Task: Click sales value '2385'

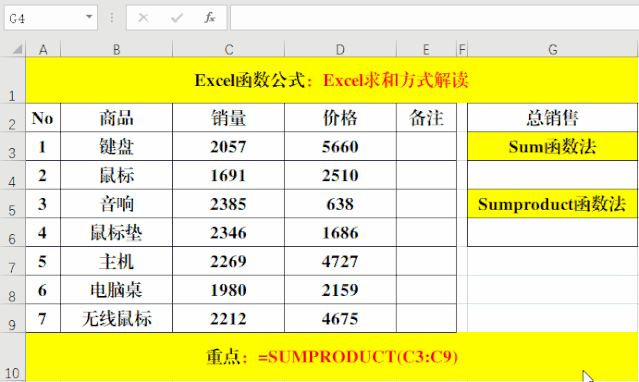Action: [x=229, y=203]
